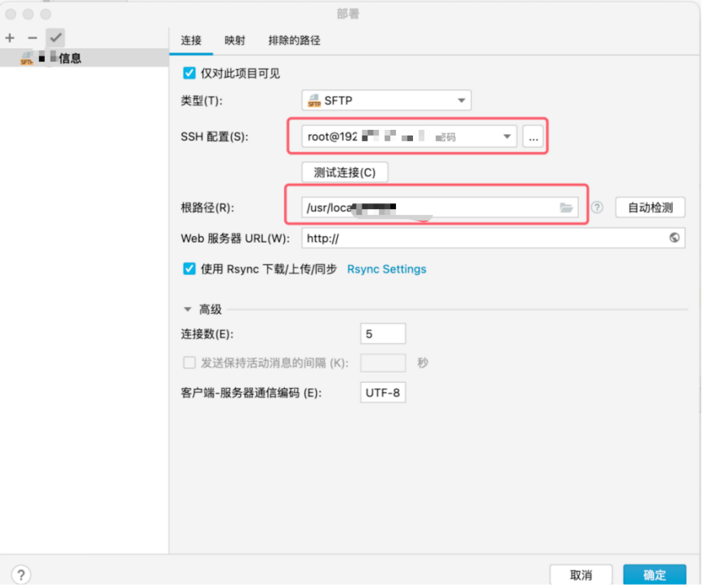Click 测试连接 button

coord(344,172)
